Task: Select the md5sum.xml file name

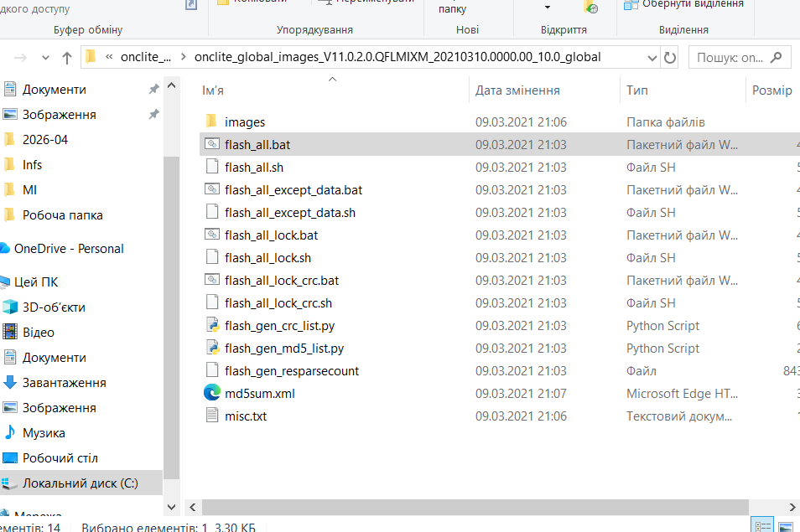Action: (260, 394)
